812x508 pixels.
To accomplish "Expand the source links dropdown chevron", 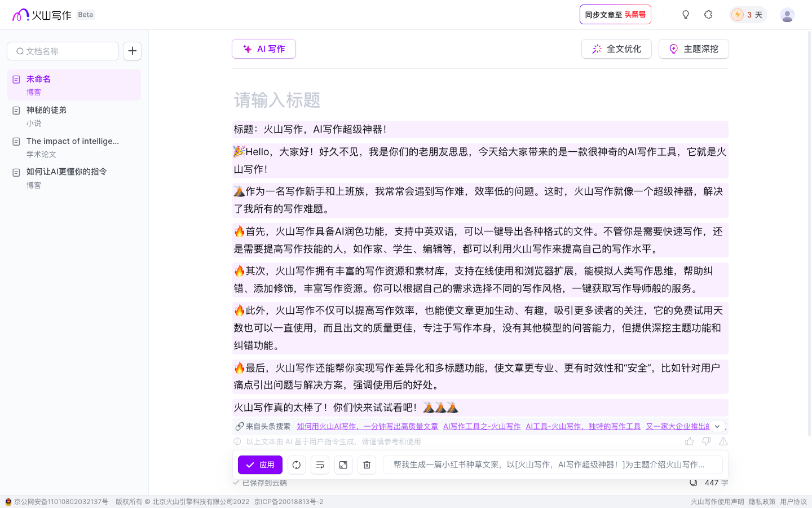I will click(x=717, y=426).
